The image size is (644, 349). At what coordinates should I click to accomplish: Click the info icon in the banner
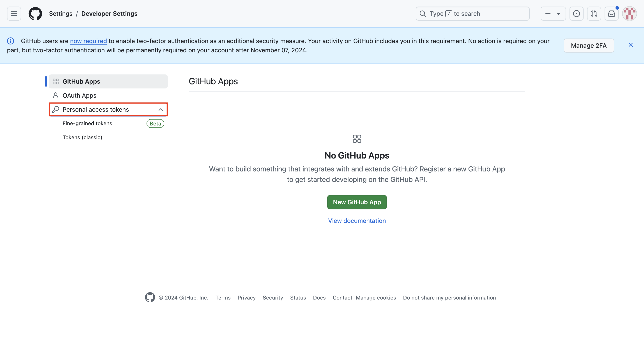[11, 41]
